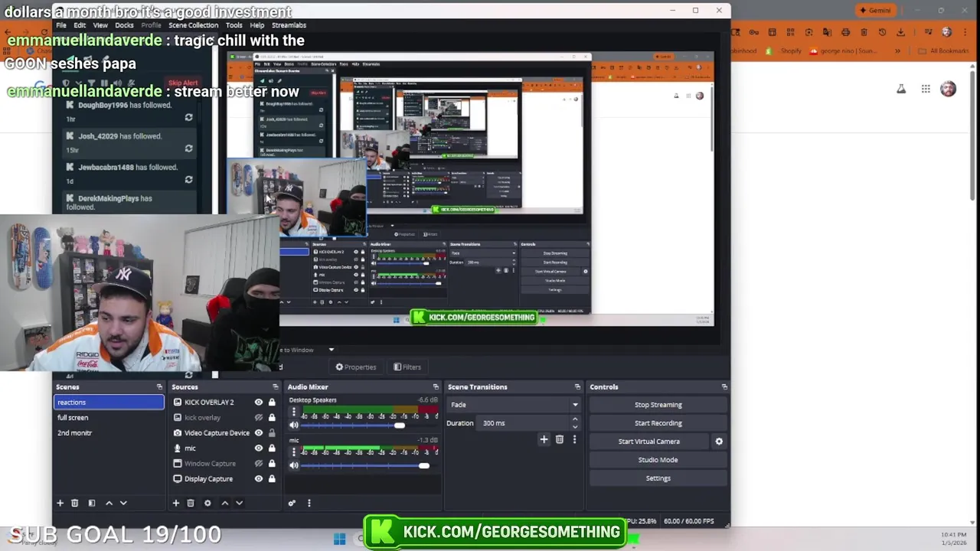Delete selected source using Sources trash icon
The width and height of the screenshot is (980, 551).
tap(191, 503)
